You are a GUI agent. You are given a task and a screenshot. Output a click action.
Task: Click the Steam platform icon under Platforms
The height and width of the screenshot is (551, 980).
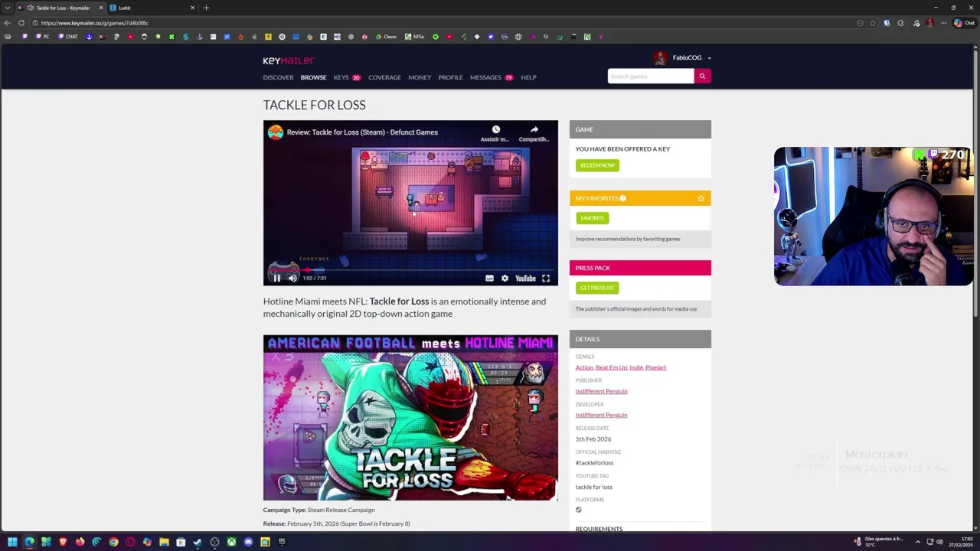[x=579, y=510]
